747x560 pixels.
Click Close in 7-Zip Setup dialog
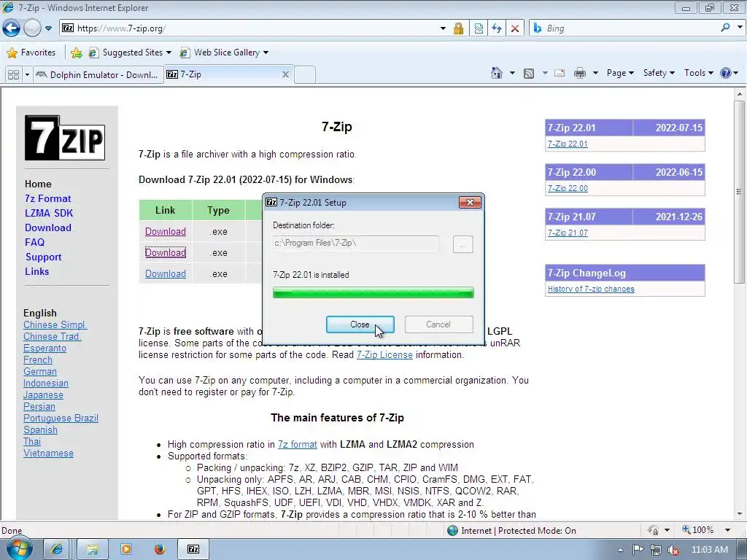click(x=360, y=324)
